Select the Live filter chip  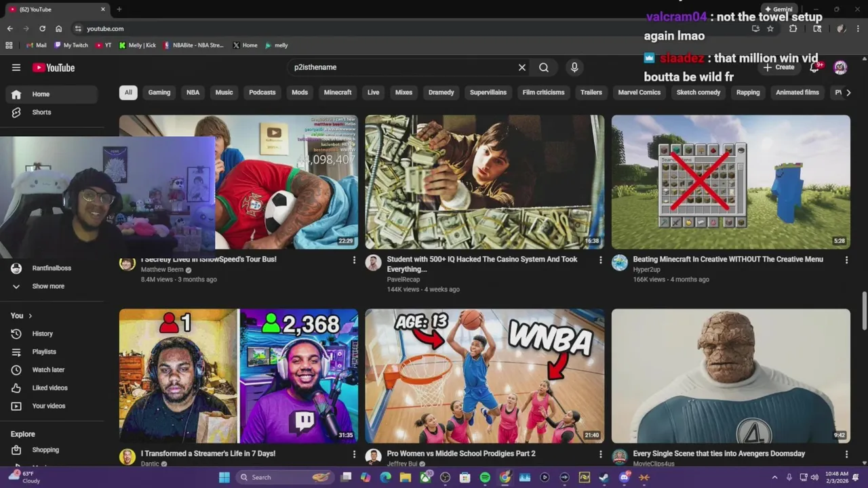373,92
